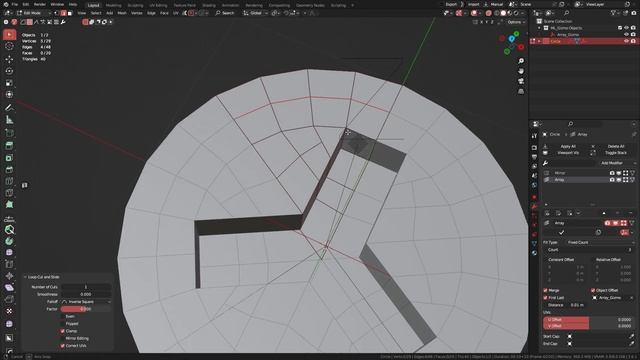
Task: Select the Cursor tool in left toolbar
Action: tap(9, 47)
